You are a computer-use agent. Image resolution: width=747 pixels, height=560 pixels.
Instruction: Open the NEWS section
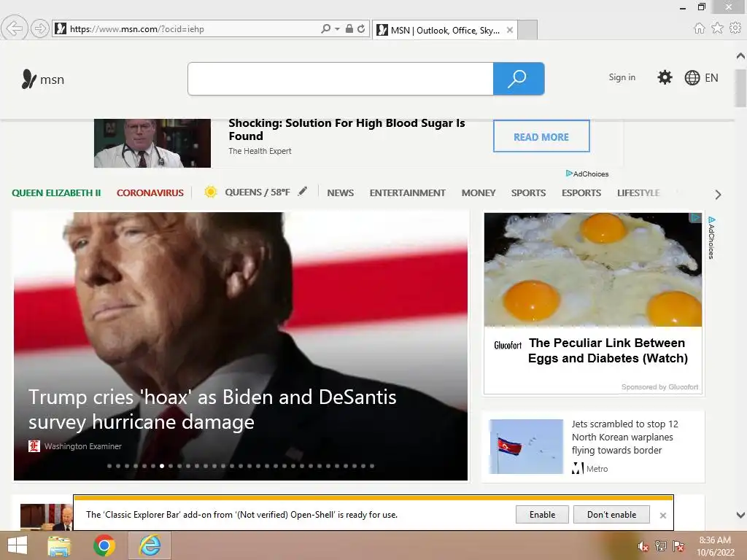(x=340, y=192)
